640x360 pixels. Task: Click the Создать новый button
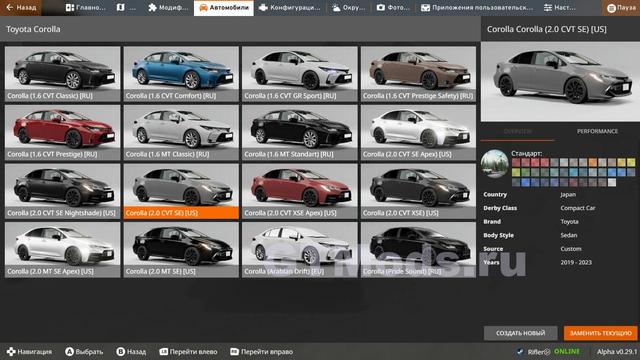[x=520, y=333]
